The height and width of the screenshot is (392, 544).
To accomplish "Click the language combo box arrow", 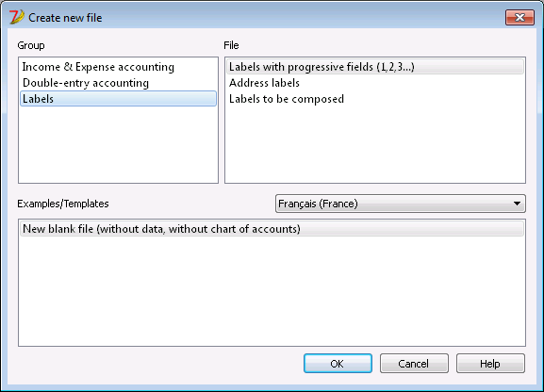I will (x=517, y=204).
